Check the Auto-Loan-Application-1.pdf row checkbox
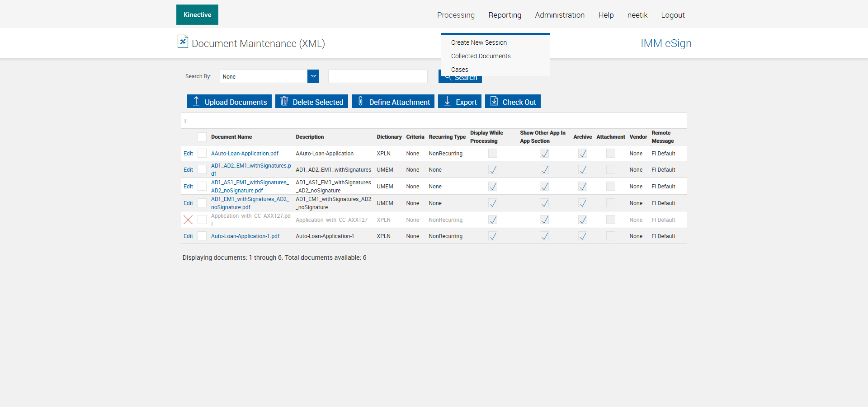 click(202, 236)
